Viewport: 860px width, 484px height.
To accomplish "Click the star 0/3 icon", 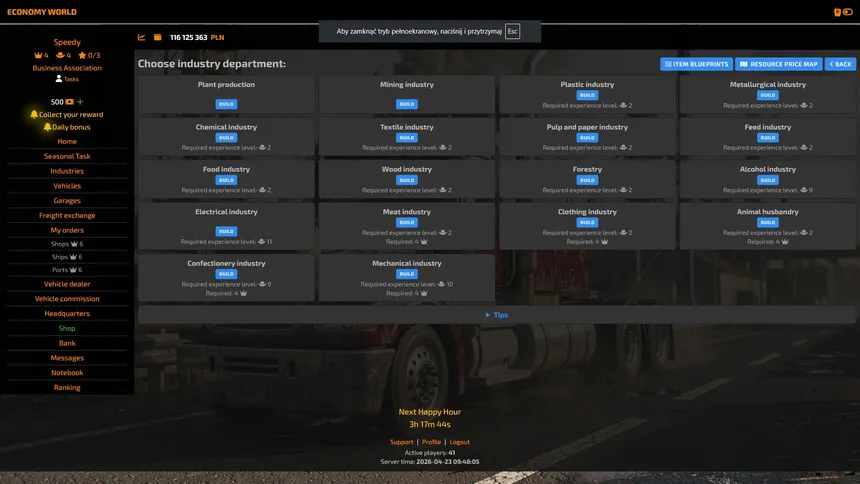I will tap(82, 55).
